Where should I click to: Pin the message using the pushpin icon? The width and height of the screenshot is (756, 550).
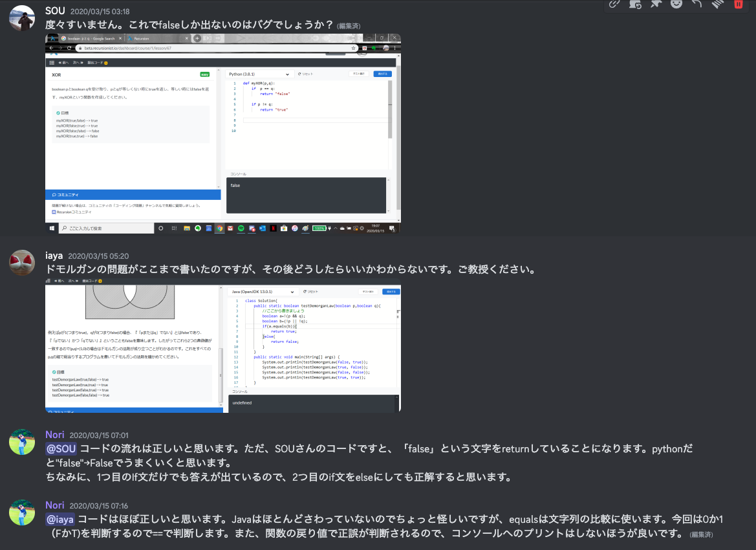[x=656, y=4]
